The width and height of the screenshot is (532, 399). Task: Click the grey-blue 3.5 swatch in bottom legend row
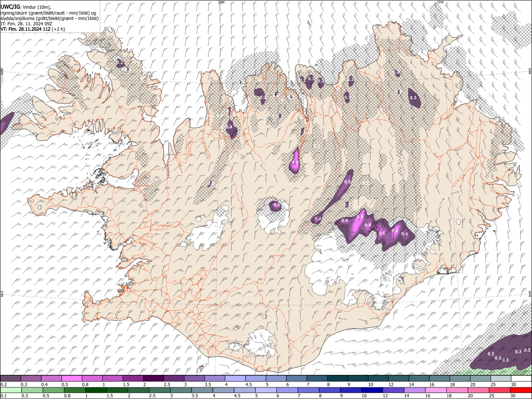(202, 390)
